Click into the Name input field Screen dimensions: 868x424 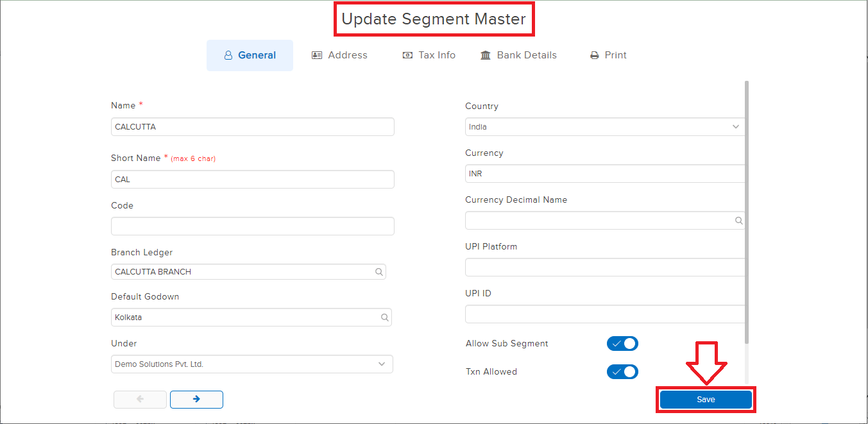(252, 127)
